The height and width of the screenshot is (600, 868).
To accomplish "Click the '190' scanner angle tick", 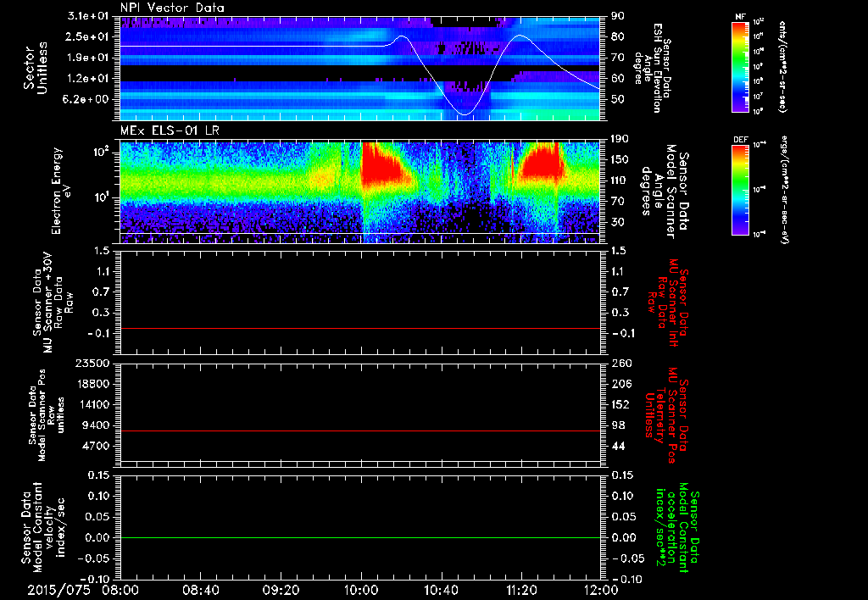I will (x=620, y=139).
